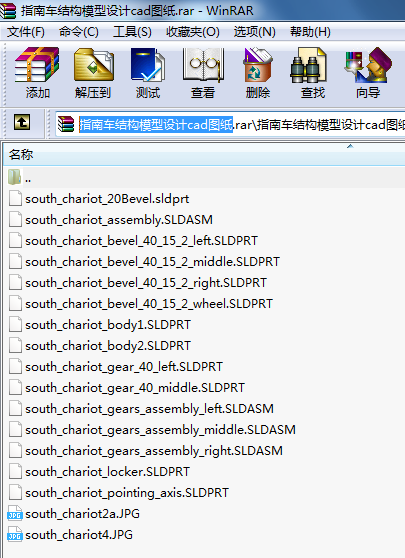The height and width of the screenshot is (558, 405).
Task: Click the sort arrow in column header
Action: pos(350,146)
